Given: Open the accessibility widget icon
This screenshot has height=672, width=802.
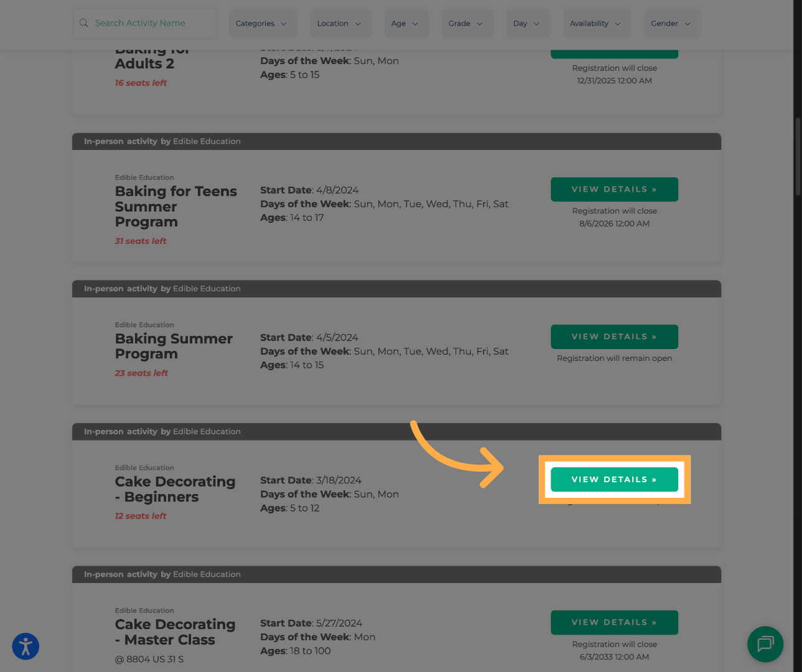Looking at the screenshot, I should pos(26,646).
